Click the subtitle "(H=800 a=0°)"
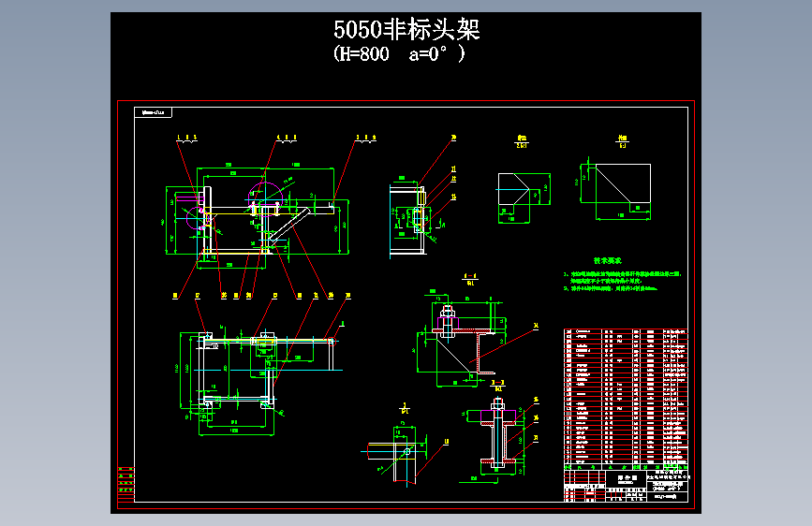The height and width of the screenshot is (526, 812). (399, 53)
